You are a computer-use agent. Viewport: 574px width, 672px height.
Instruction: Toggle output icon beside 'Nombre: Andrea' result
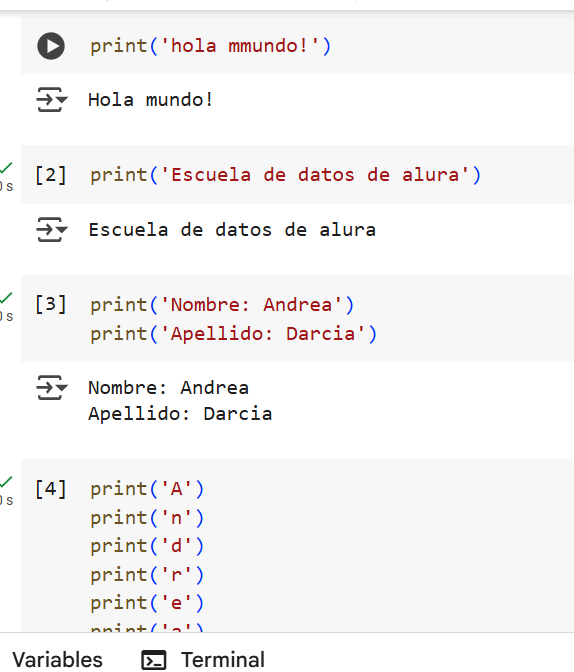(x=51, y=387)
